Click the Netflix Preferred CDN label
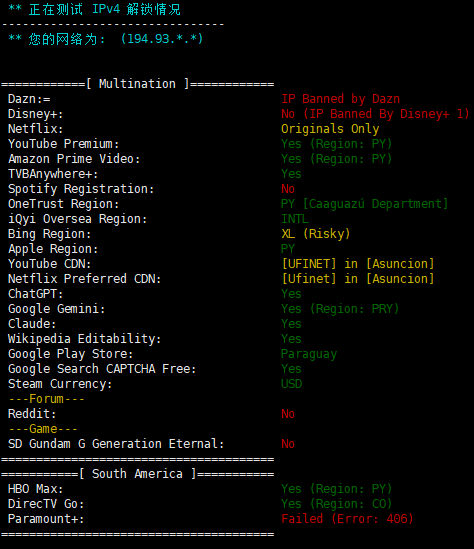474x549 pixels. [85, 279]
